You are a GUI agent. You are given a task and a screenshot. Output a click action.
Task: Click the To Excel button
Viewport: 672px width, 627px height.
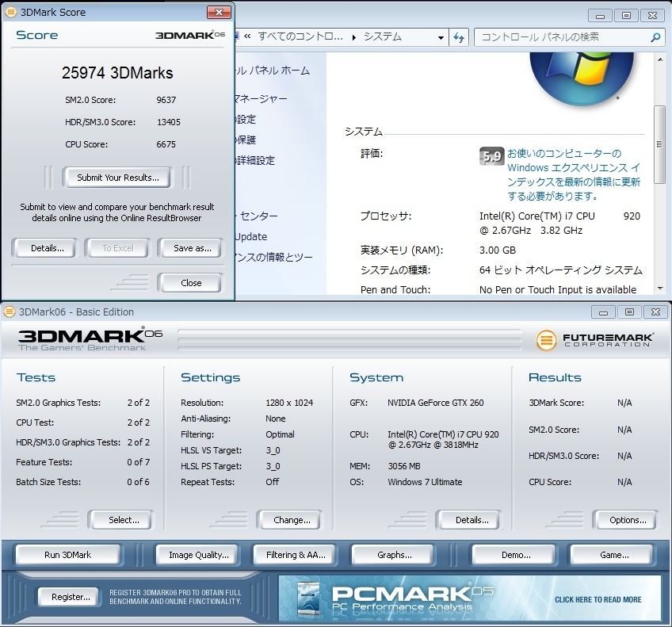pyautogui.click(x=118, y=248)
